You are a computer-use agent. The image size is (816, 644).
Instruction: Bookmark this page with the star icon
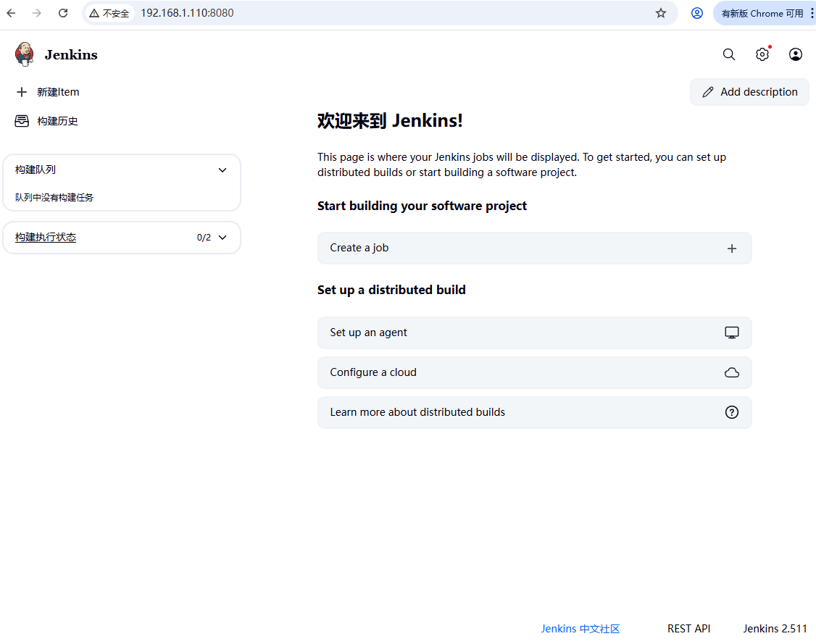(661, 13)
